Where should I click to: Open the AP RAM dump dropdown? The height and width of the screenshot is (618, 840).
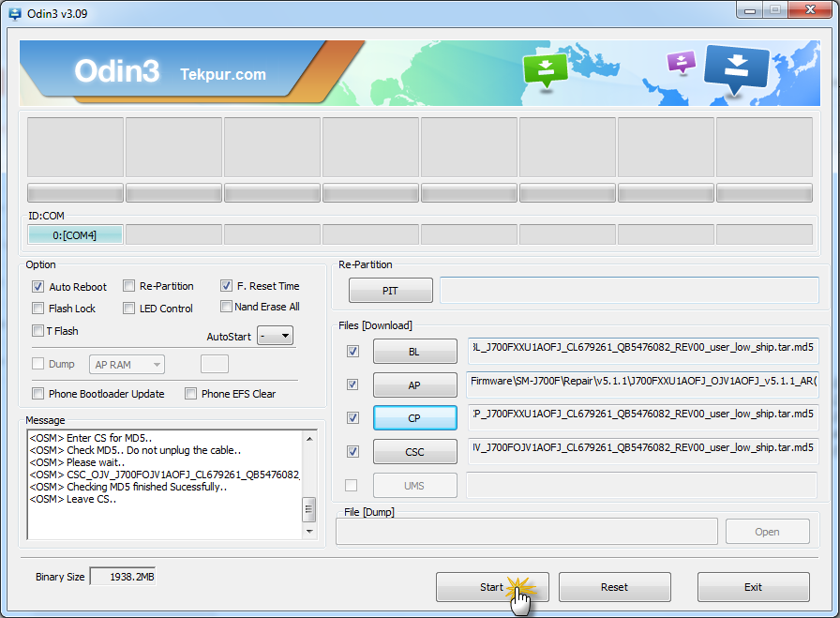pos(127,365)
